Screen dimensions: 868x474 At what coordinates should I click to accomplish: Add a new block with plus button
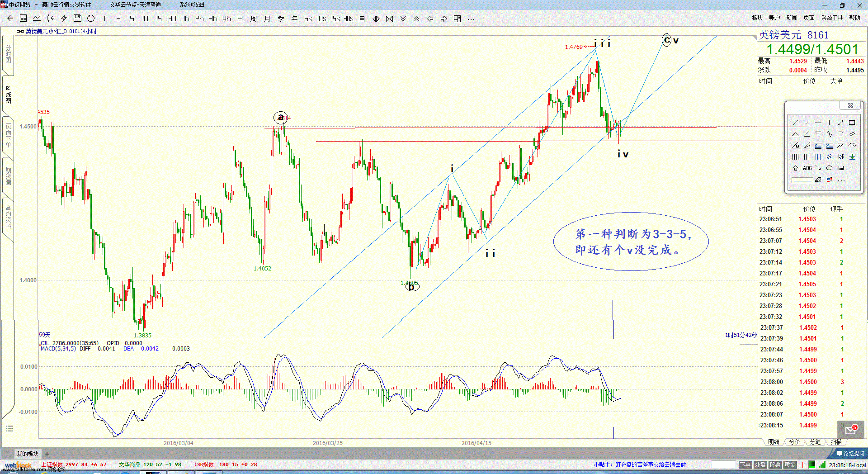(x=47, y=454)
